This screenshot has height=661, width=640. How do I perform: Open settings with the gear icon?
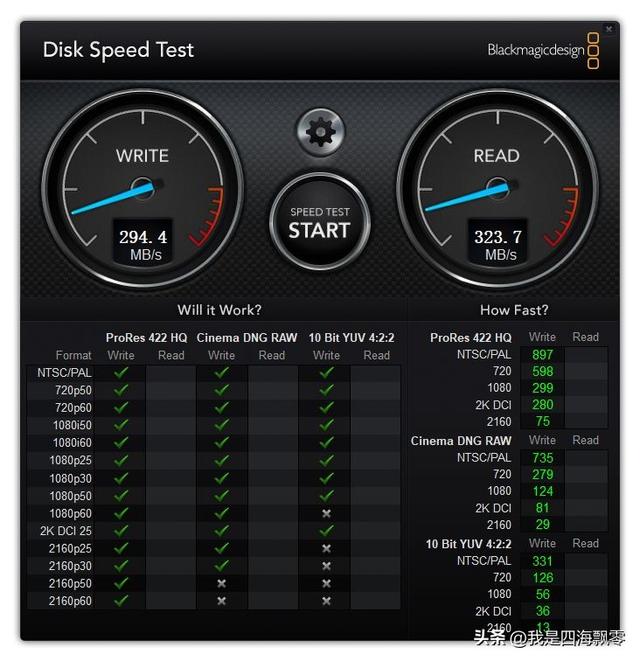pos(320,132)
